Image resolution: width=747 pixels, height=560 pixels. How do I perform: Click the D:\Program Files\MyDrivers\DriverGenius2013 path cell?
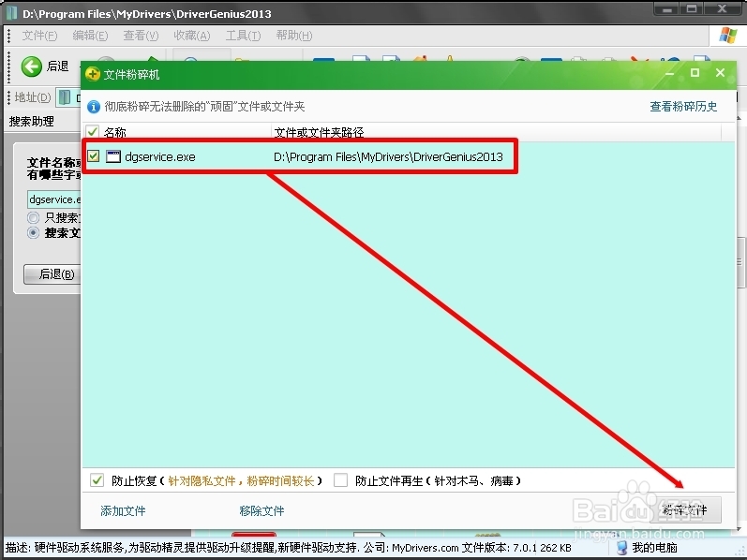click(x=388, y=156)
